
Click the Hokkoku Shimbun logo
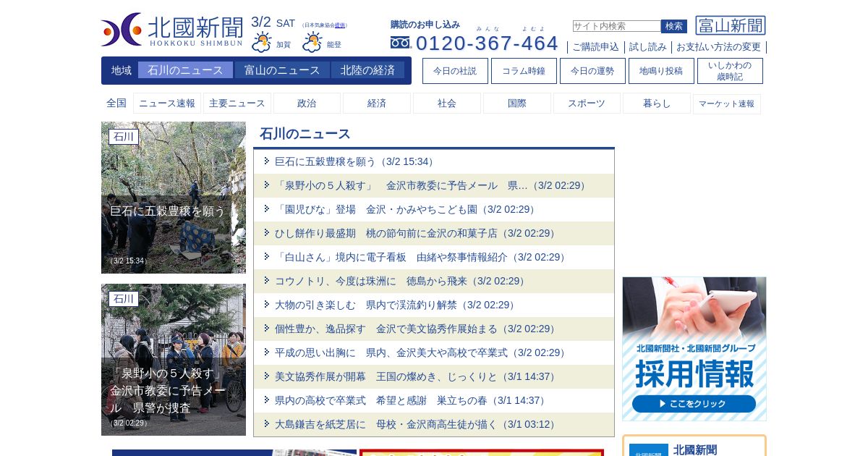pos(172,30)
